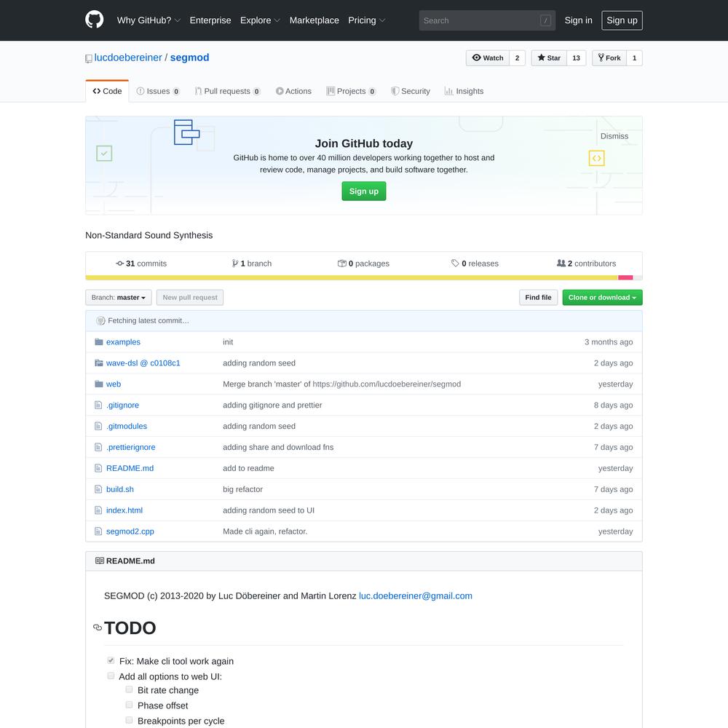Open the Issues tab
The width and height of the screenshot is (728, 728).
(x=158, y=91)
